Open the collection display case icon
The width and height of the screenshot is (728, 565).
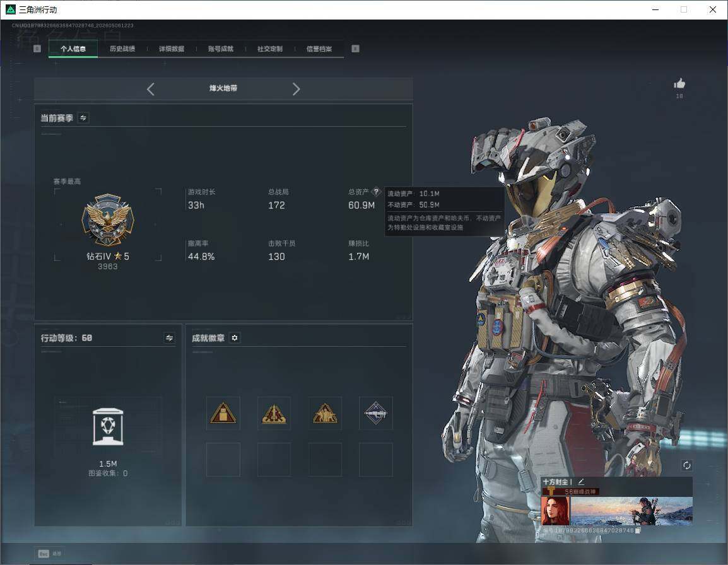pyautogui.click(x=108, y=427)
